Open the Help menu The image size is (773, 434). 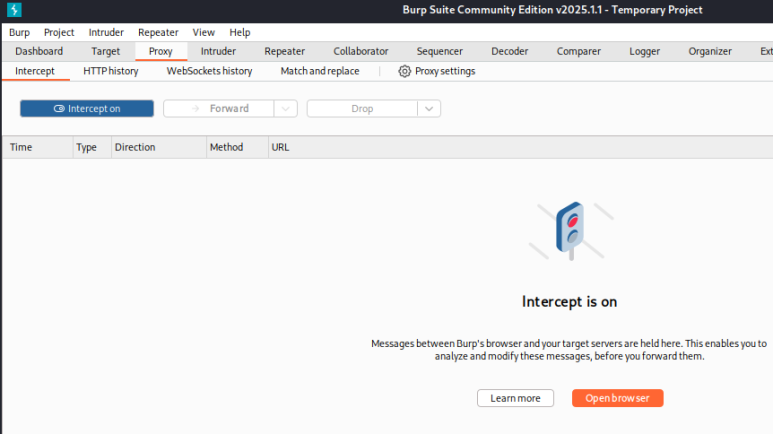tap(240, 33)
